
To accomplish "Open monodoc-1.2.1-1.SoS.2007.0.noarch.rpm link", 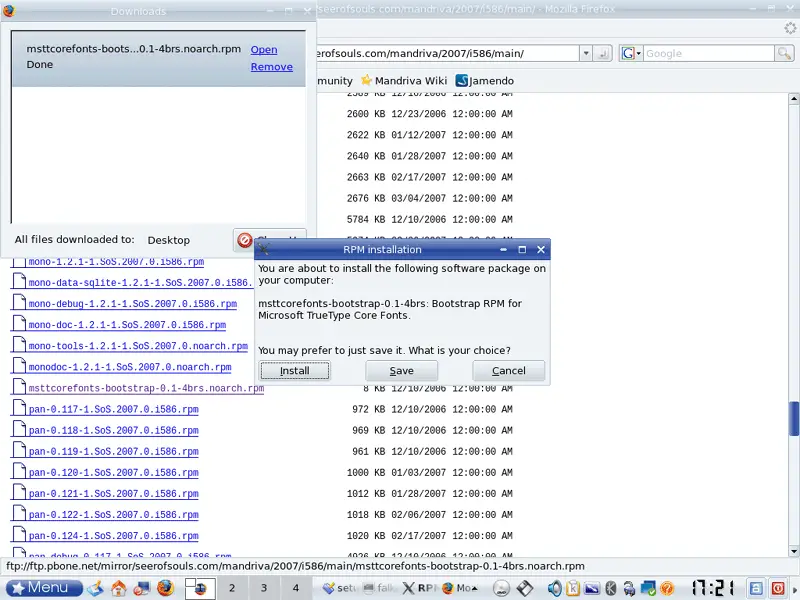I will tap(130, 367).
